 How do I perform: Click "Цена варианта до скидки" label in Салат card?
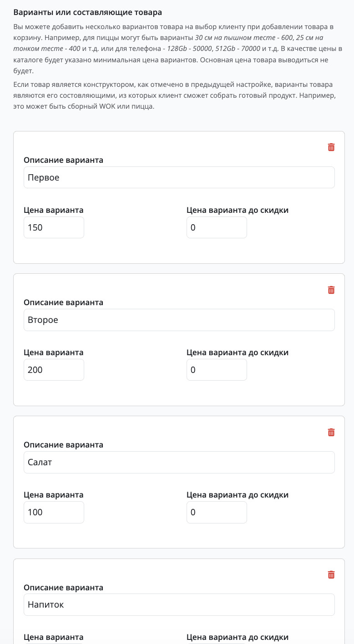(x=238, y=495)
